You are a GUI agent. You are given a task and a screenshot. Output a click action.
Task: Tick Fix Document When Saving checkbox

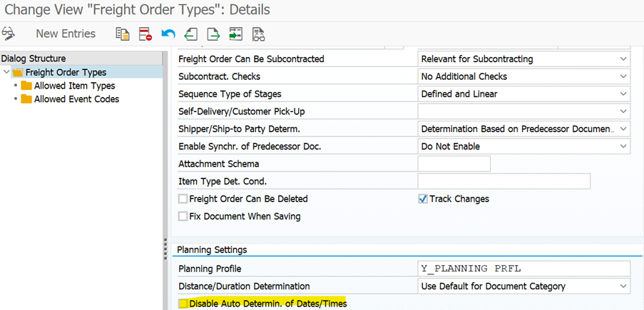183,216
